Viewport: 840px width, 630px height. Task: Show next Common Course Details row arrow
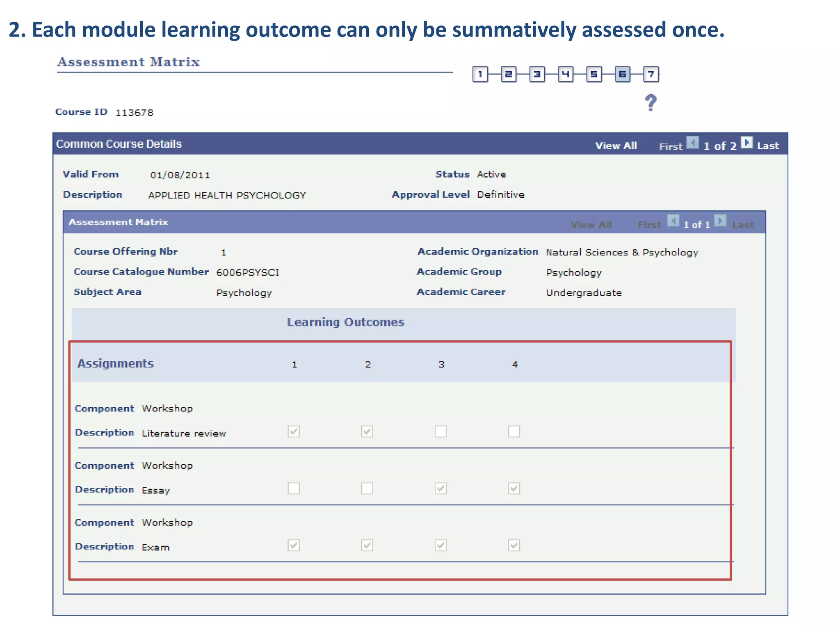[747, 143]
